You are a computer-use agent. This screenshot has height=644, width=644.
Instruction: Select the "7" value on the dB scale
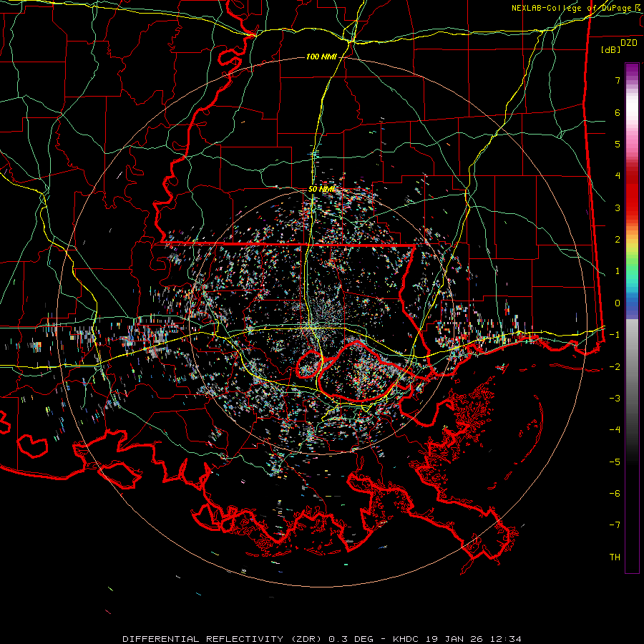click(x=618, y=80)
